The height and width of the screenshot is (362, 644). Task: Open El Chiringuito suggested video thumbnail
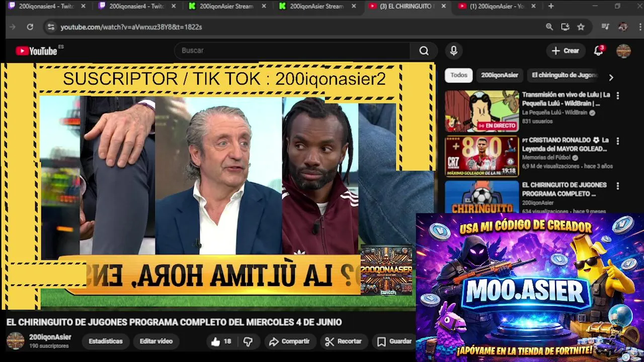pyautogui.click(x=481, y=197)
